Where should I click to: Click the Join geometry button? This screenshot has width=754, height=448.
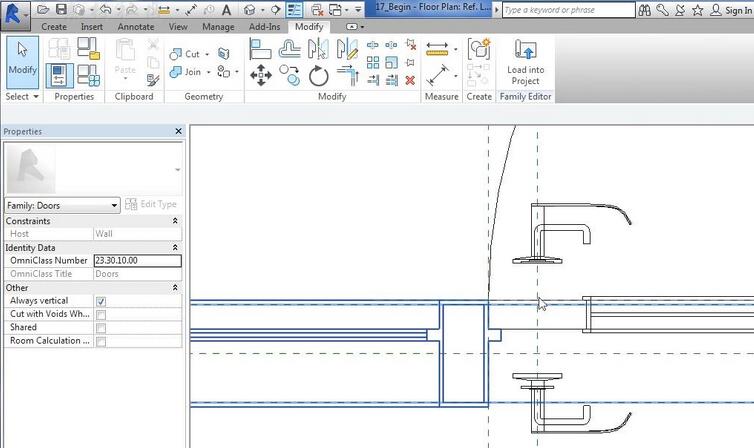186,72
